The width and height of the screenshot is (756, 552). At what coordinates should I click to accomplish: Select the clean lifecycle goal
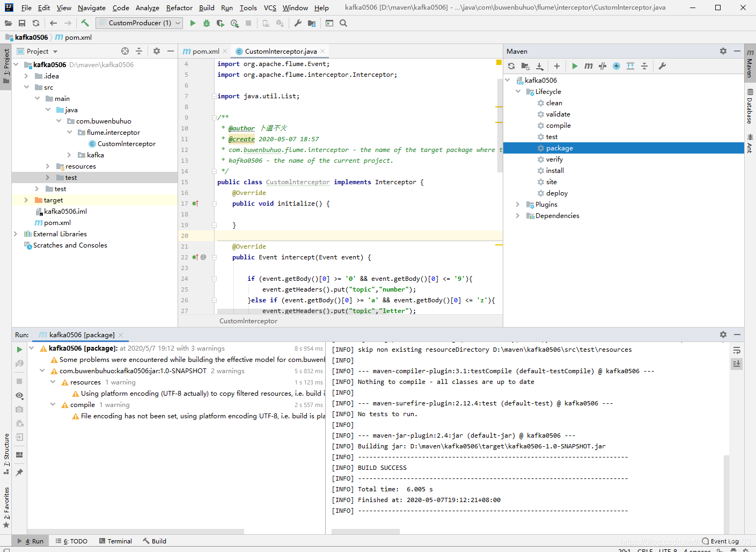tap(554, 103)
